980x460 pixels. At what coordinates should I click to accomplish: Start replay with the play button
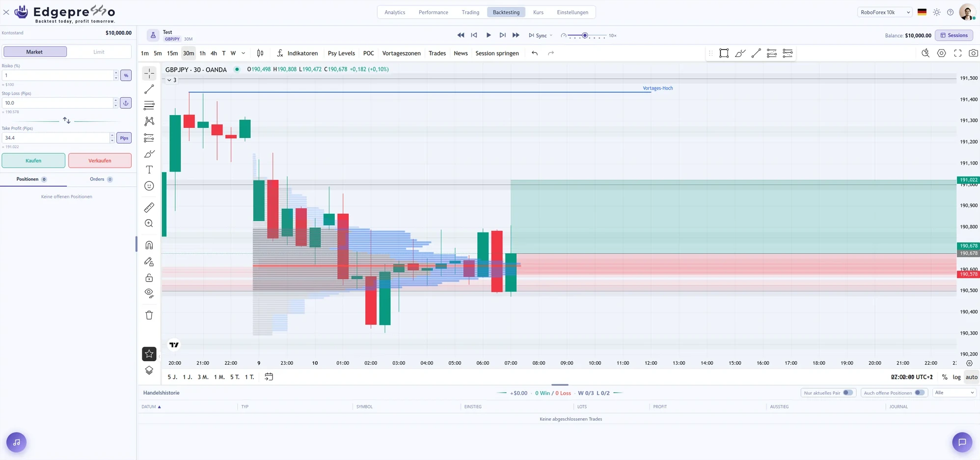click(489, 35)
